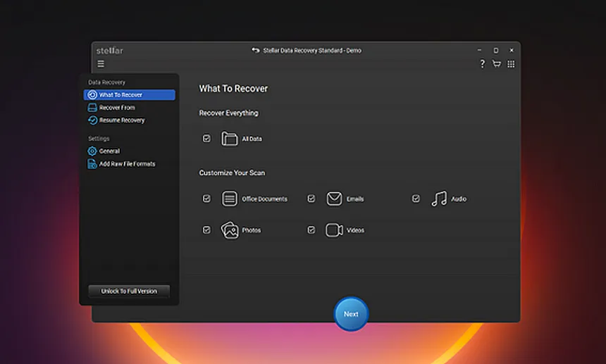Click the Photos icon
Viewport: 606px width, 364px height.
pos(230,230)
